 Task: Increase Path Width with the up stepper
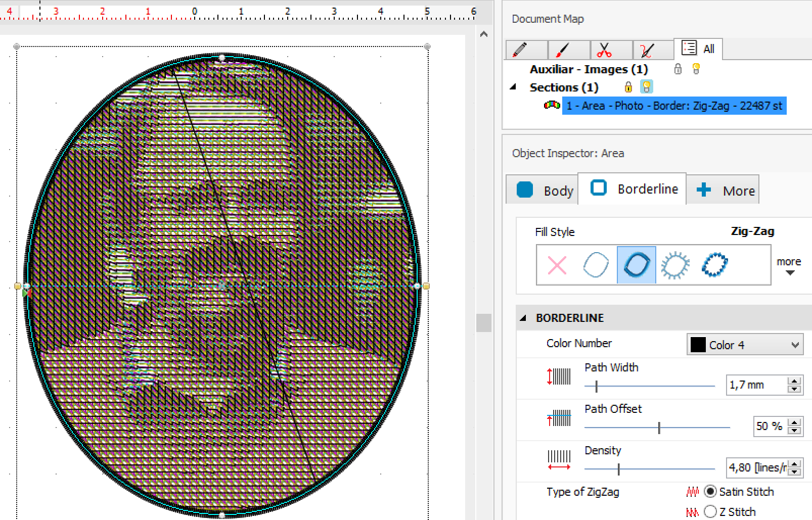pyautogui.click(x=794, y=382)
